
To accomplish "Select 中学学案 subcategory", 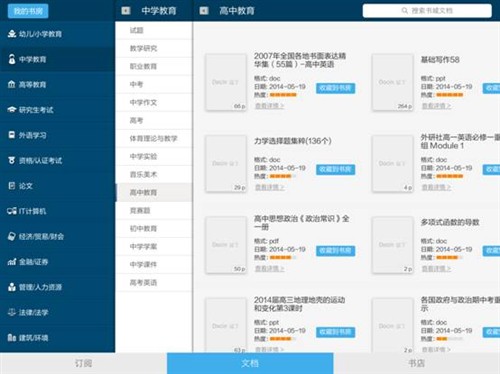I will 154,246.
